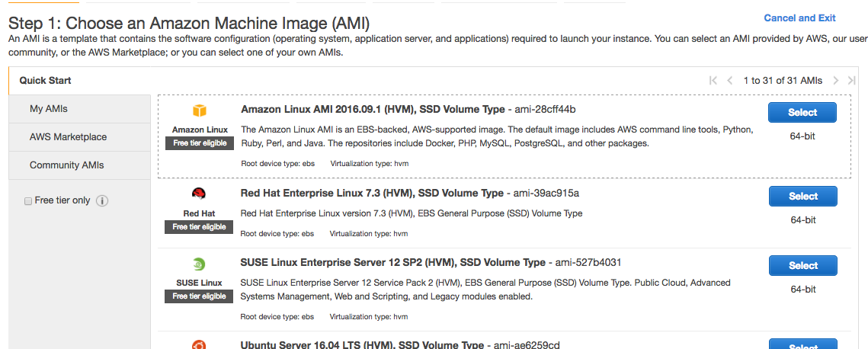Click the SUSE Linux green logo icon

click(x=200, y=264)
